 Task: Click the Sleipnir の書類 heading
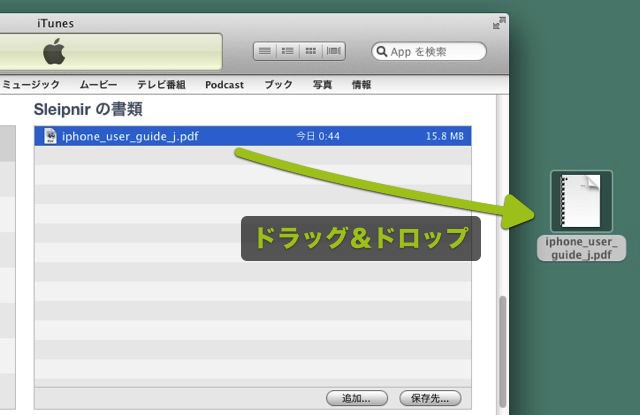pos(88,109)
